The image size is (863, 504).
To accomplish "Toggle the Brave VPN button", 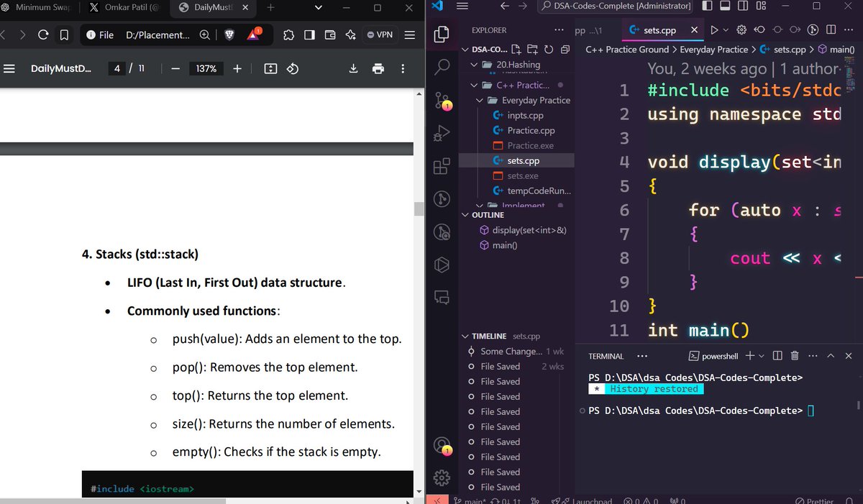I will (379, 35).
